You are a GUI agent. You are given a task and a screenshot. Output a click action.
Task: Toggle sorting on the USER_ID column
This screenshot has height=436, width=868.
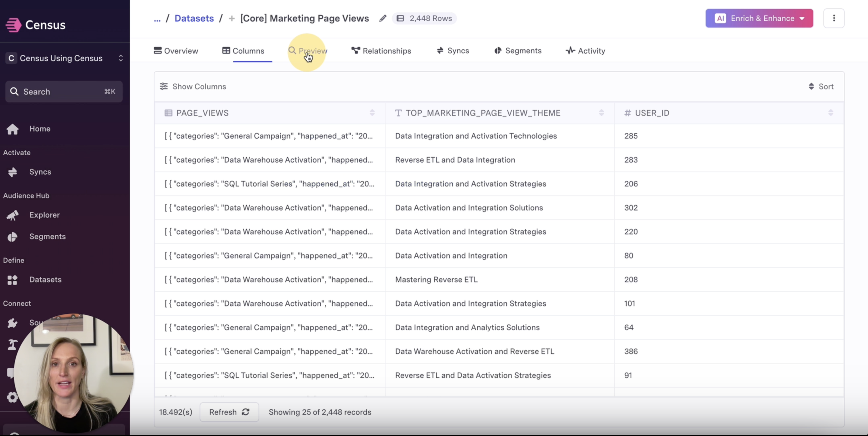point(831,113)
